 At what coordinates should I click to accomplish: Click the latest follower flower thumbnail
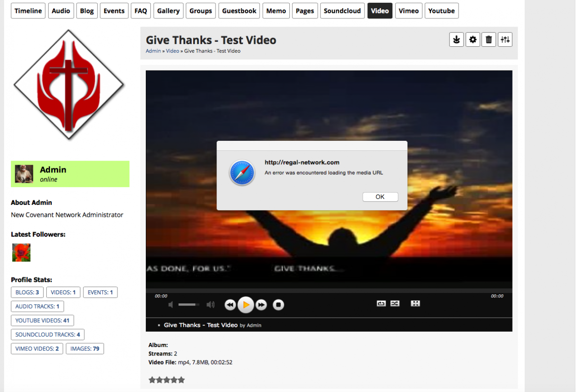click(x=21, y=252)
